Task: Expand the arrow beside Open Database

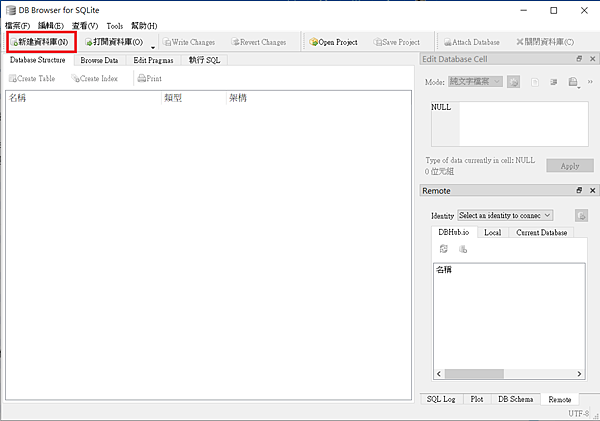Action: [x=153, y=47]
